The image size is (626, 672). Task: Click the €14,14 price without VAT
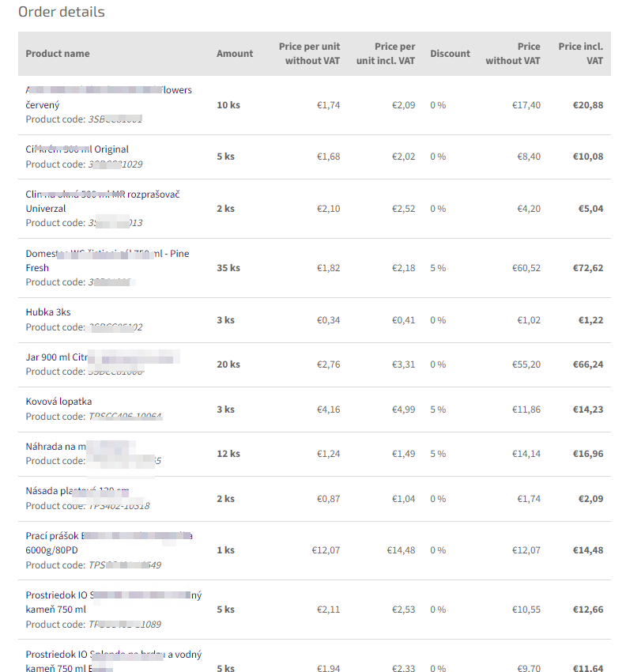point(526,454)
